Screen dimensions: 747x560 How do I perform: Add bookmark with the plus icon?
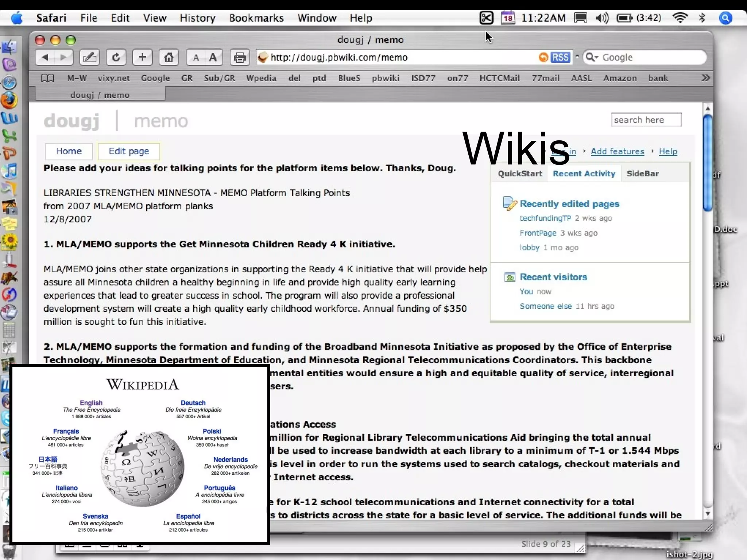(142, 57)
